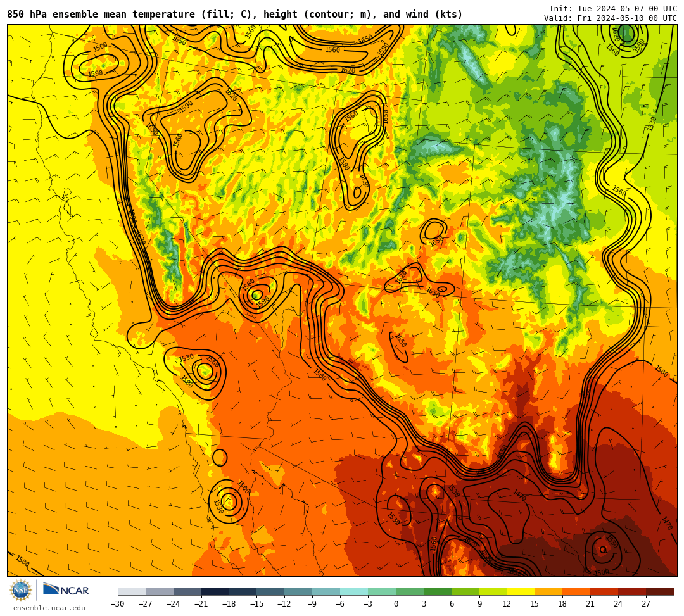Click the 27 colorbar tick label

(x=647, y=604)
